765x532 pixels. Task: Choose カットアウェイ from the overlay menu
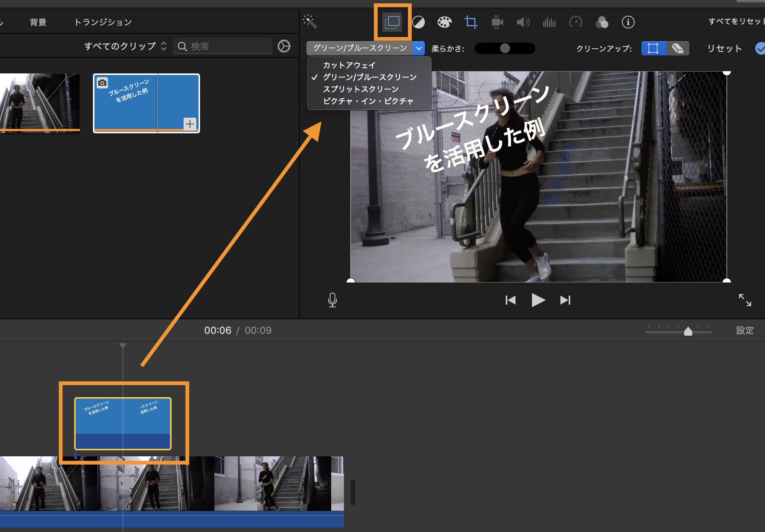tap(350, 65)
